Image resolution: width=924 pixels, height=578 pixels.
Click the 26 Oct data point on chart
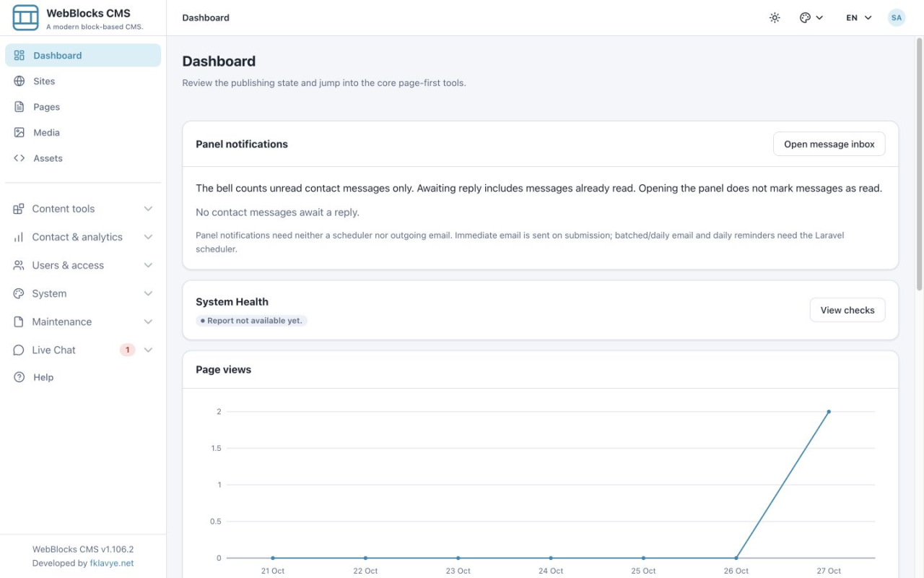736,558
